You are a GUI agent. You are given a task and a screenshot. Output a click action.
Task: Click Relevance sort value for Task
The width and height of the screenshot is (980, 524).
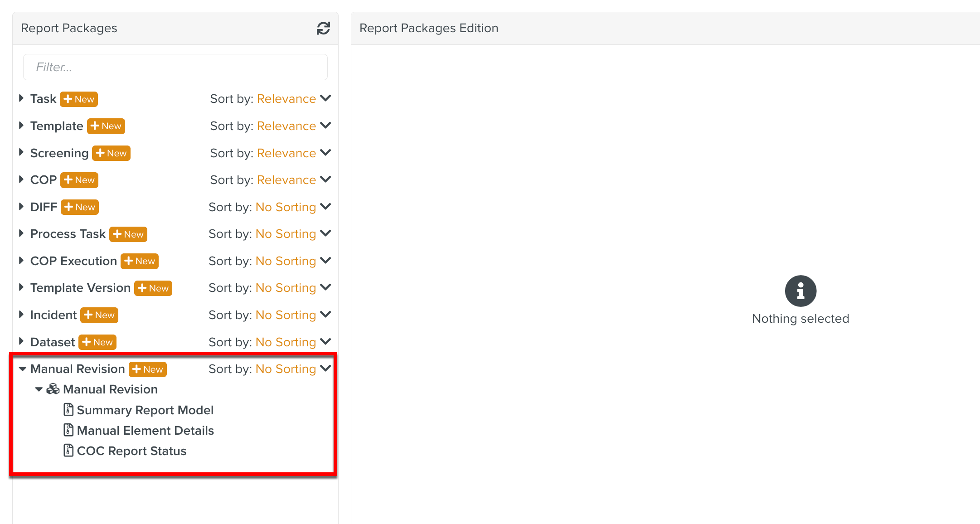[x=286, y=99]
